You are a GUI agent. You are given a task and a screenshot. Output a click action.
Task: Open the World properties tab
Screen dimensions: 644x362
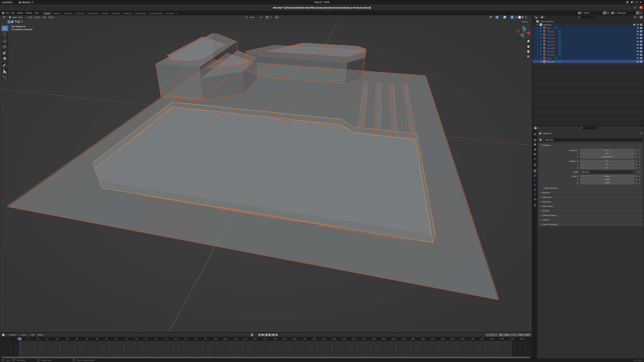point(535,159)
